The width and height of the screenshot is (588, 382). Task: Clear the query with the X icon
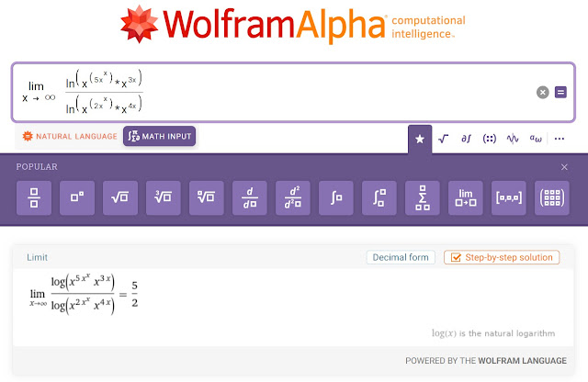(x=543, y=92)
